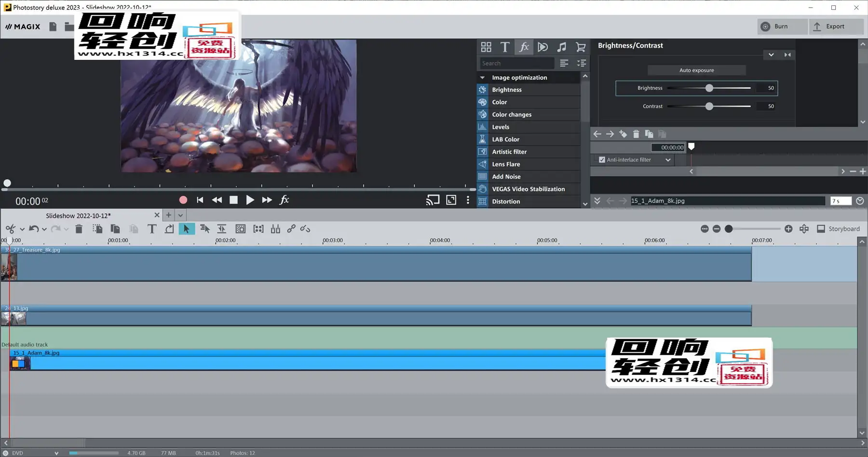
Task: Play the slideshow preview
Action: [x=250, y=200]
